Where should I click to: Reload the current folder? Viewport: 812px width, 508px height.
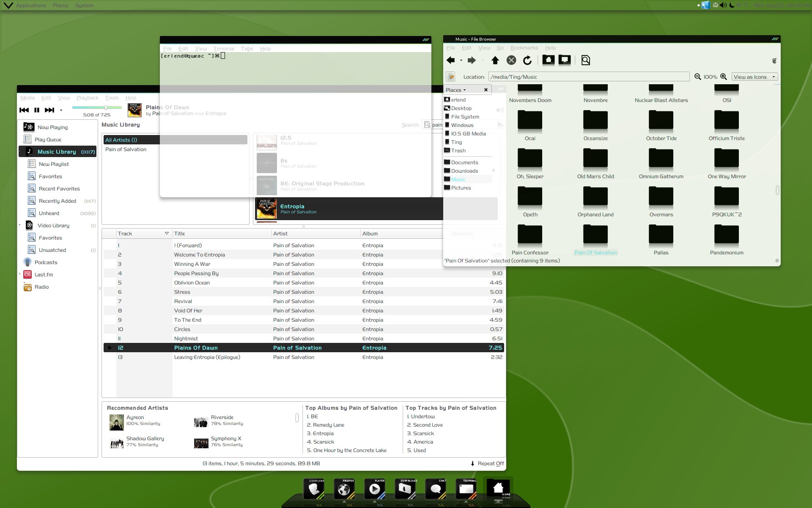click(x=527, y=60)
